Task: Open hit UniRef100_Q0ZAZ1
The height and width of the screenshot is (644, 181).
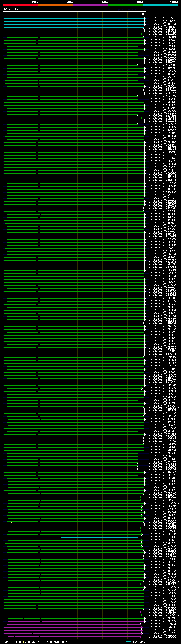Action: pyautogui.click(x=162, y=18)
